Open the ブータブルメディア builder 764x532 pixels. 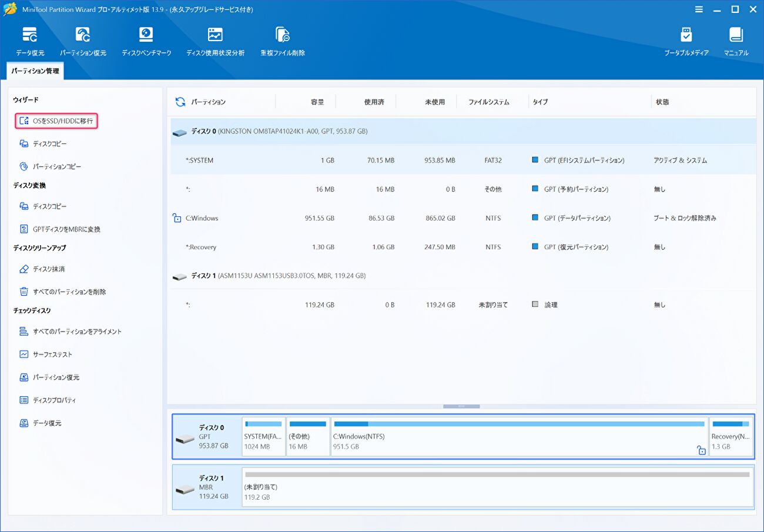686,41
